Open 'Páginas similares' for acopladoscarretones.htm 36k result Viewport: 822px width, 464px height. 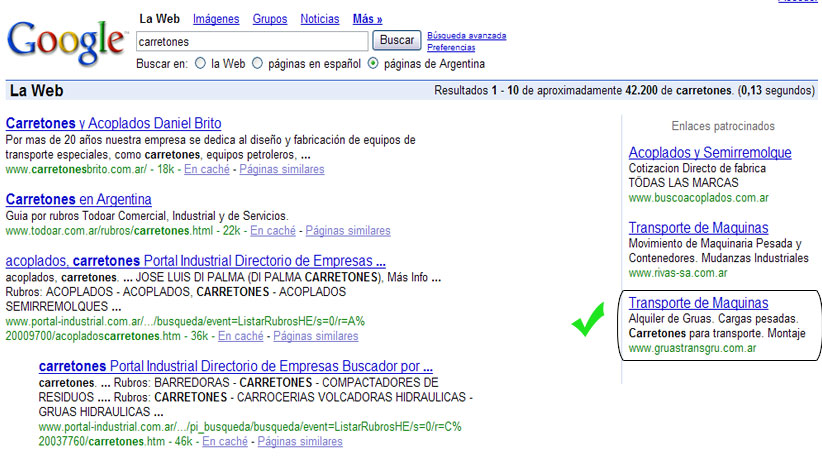316,336
